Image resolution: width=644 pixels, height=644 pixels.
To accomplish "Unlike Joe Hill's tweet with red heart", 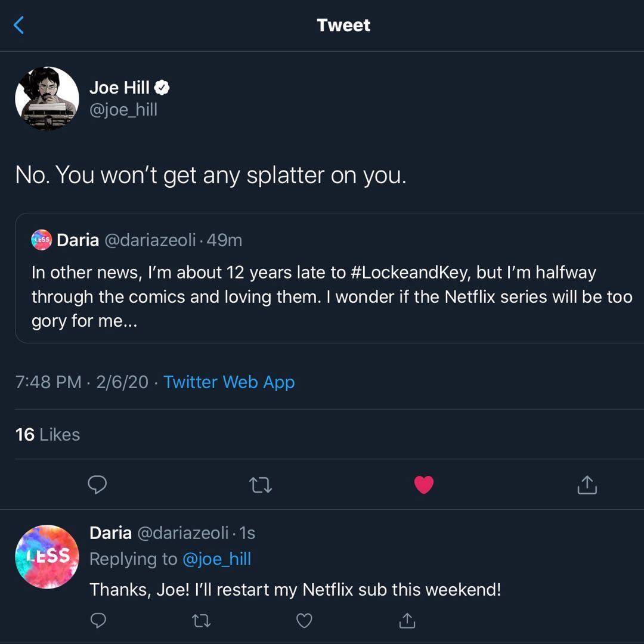I will point(424,485).
